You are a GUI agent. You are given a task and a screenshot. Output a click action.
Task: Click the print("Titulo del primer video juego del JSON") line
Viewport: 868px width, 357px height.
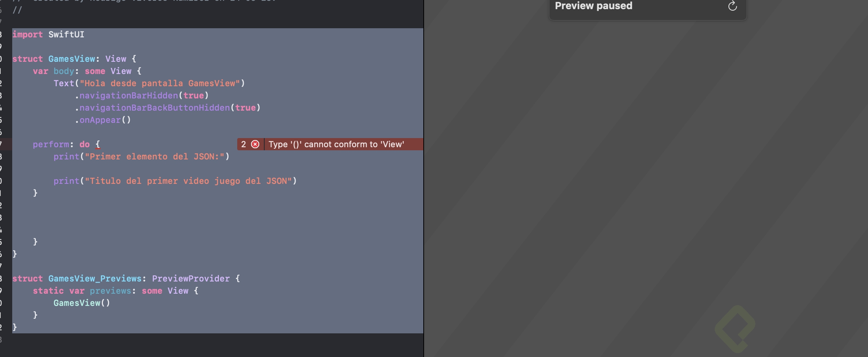(x=175, y=181)
